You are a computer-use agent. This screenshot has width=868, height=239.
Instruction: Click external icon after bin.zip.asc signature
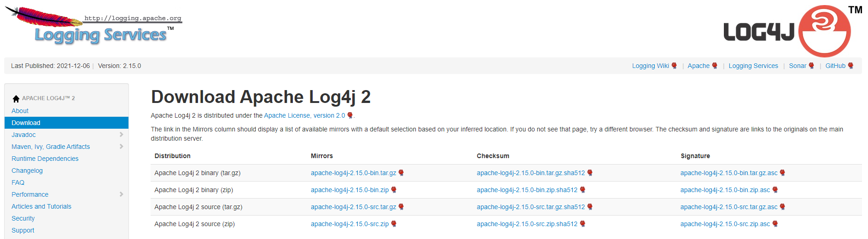(x=775, y=190)
